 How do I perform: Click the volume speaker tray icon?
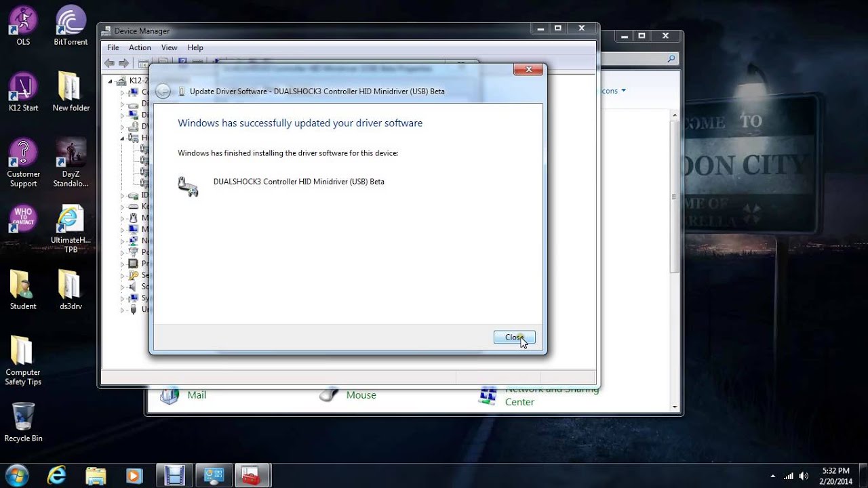click(x=804, y=476)
